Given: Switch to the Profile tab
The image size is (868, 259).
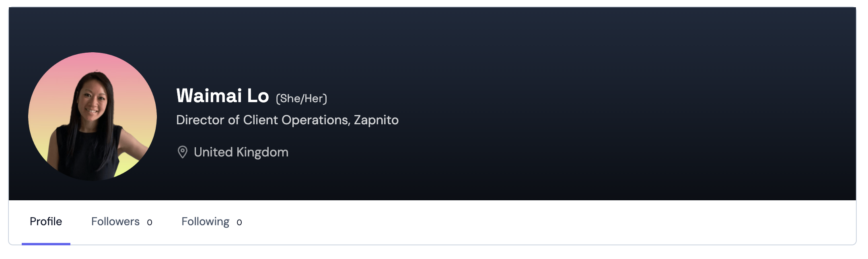Looking at the screenshot, I should tap(46, 222).
